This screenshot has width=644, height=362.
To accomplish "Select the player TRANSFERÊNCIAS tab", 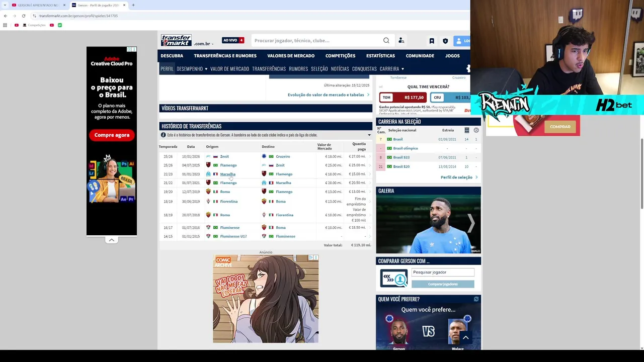I will (269, 69).
